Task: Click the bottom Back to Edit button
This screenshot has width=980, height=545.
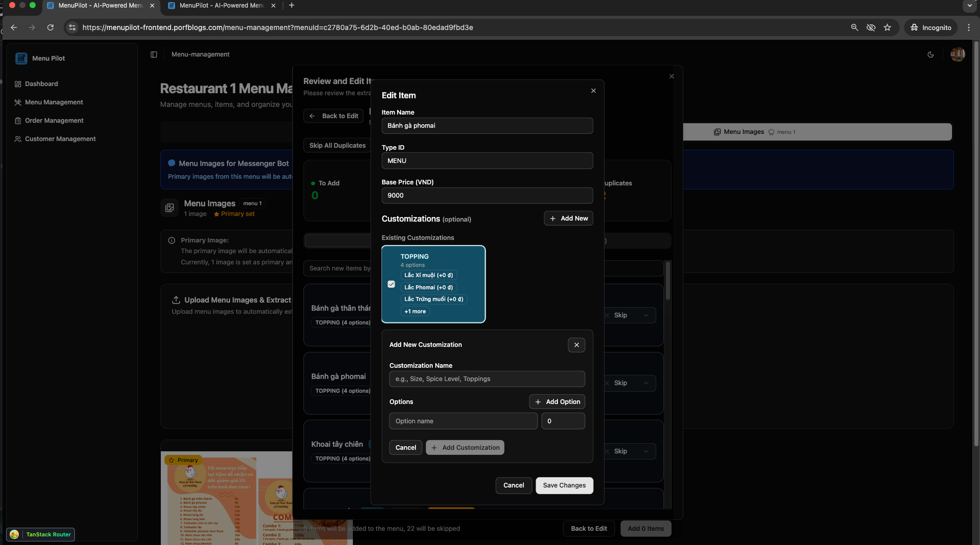Action: point(589,529)
